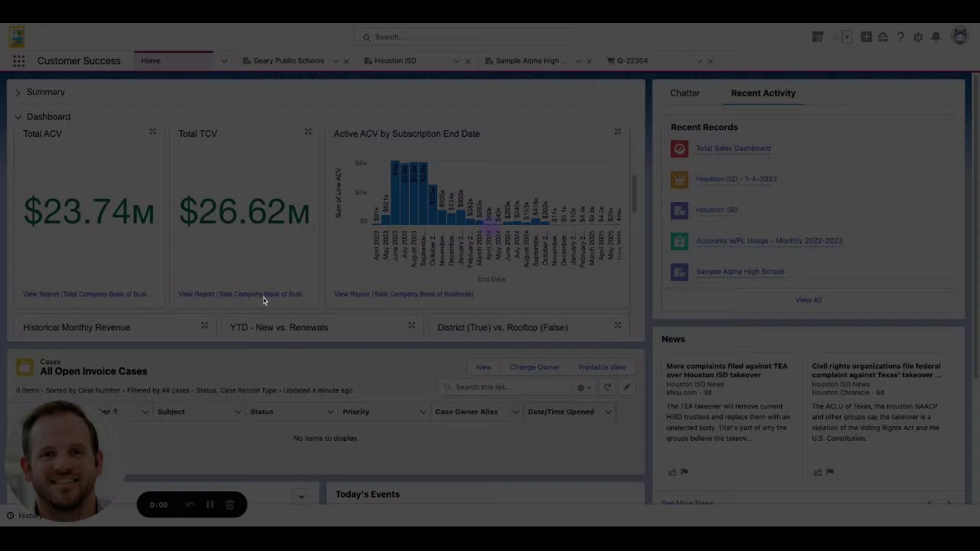Open Home tab dropdown chevron

(224, 61)
